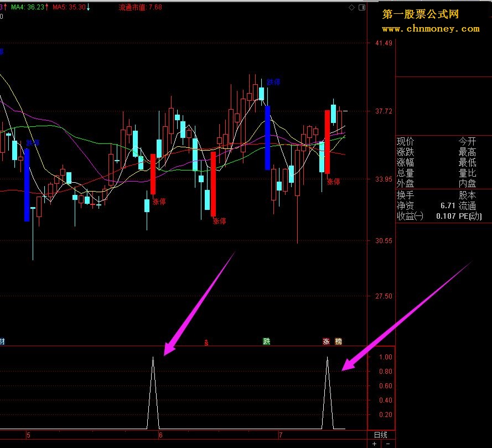Click the 收益(一) field label
The height and width of the screenshot is (448, 492).
point(410,216)
